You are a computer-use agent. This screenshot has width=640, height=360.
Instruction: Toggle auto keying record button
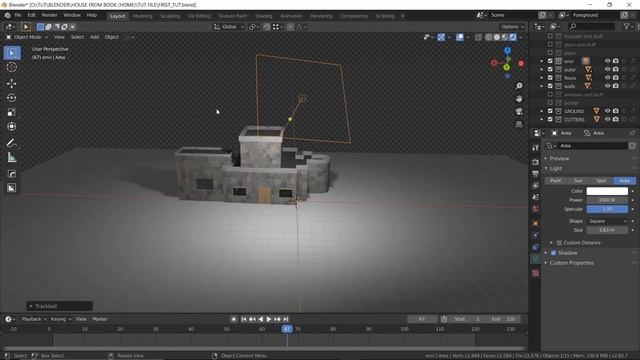point(233,319)
